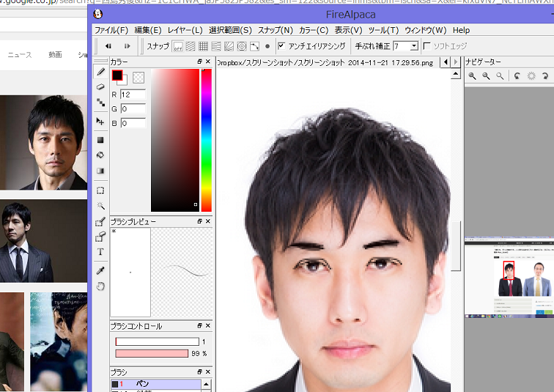Viewport: 554px width, 392px height.
Task: Open the 選択範囲(S) menu
Action: (230, 30)
